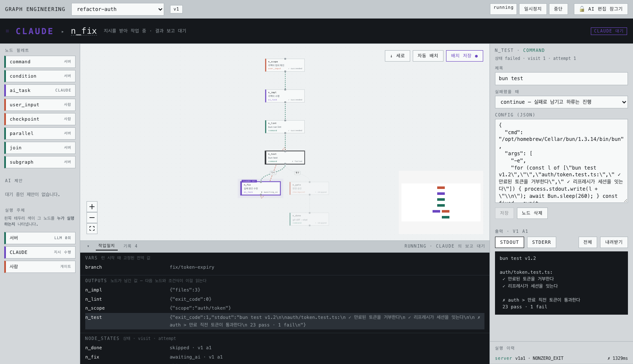This screenshot has width=633, height=364.
Task: Click the lock icon on AI 편집 잠그기
Action: [582, 9]
